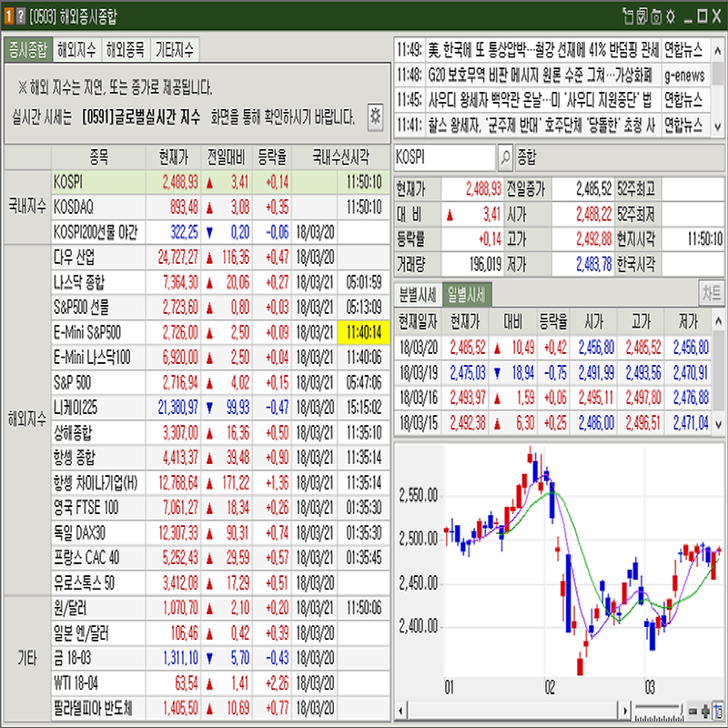728x728 pixels.
Task: Click the chart zoom-out minus icon
Action: pyautogui.click(x=693, y=710)
